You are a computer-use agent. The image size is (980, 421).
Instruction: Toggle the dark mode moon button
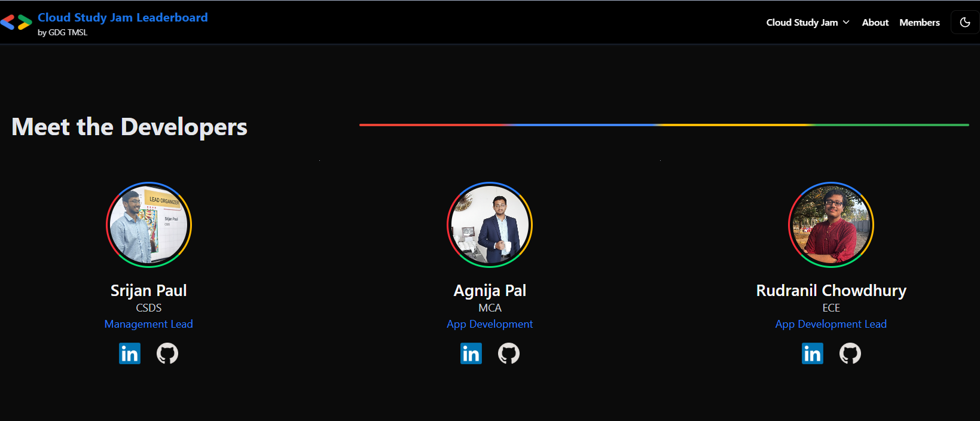(x=964, y=22)
